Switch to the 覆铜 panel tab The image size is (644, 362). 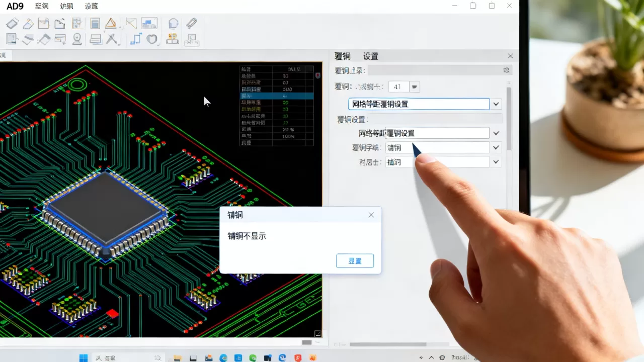[x=343, y=56]
